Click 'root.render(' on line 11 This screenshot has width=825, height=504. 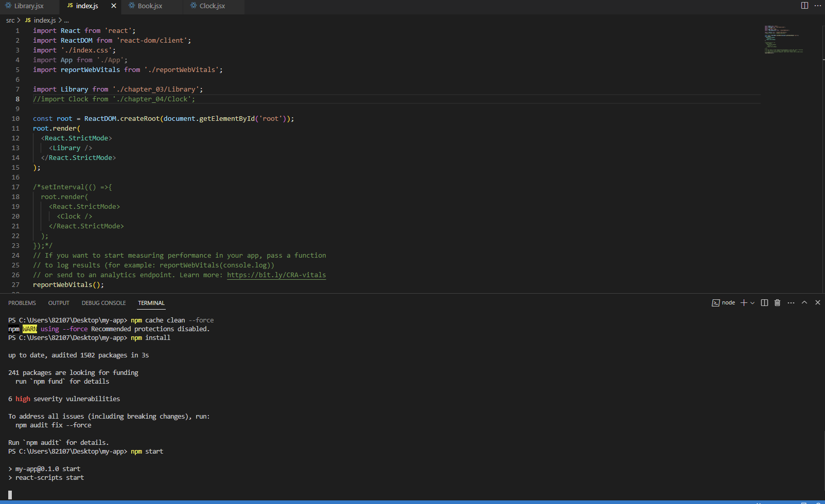point(57,128)
